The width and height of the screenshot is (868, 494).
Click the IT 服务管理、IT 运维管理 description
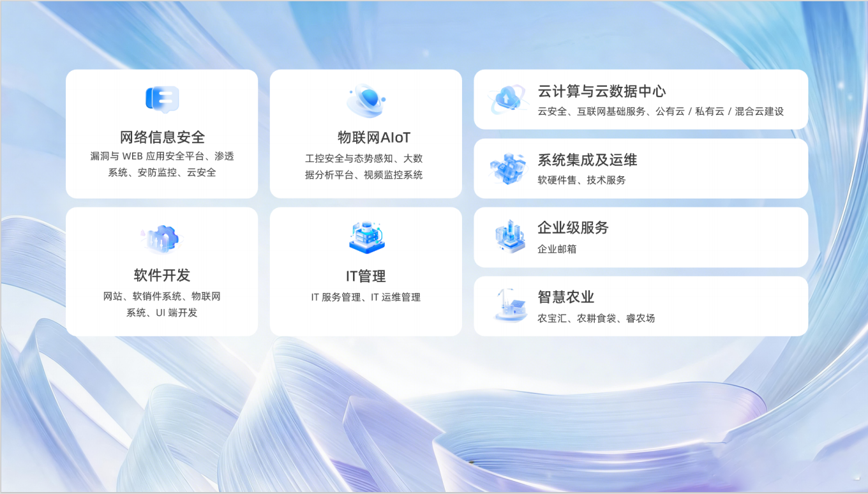pos(366,297)
